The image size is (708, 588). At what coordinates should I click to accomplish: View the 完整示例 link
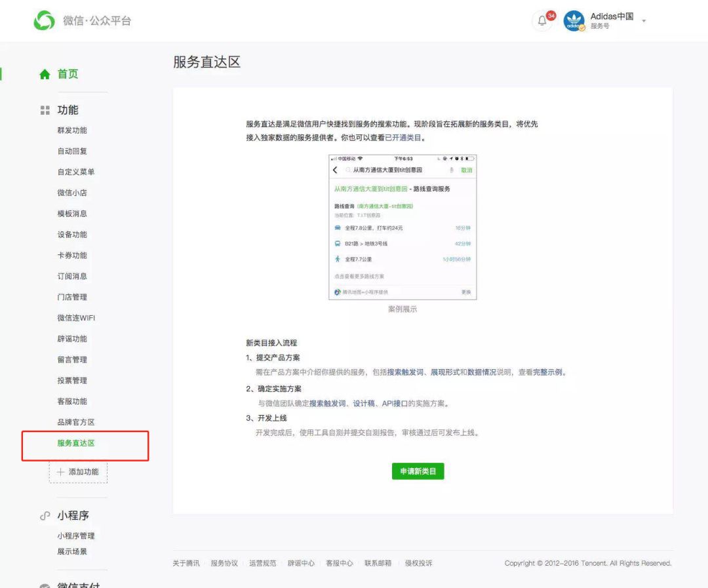(548, 372)
